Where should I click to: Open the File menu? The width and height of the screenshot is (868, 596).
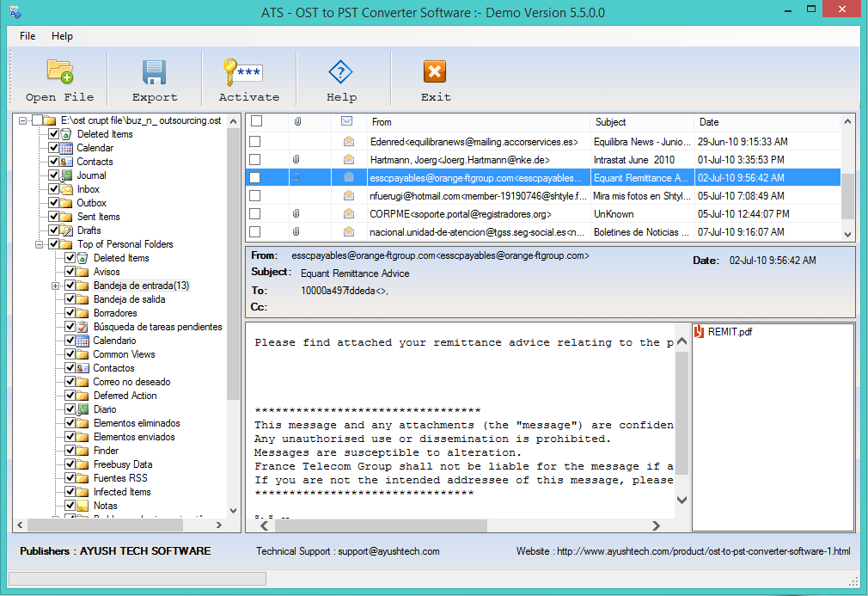point(28,36)
